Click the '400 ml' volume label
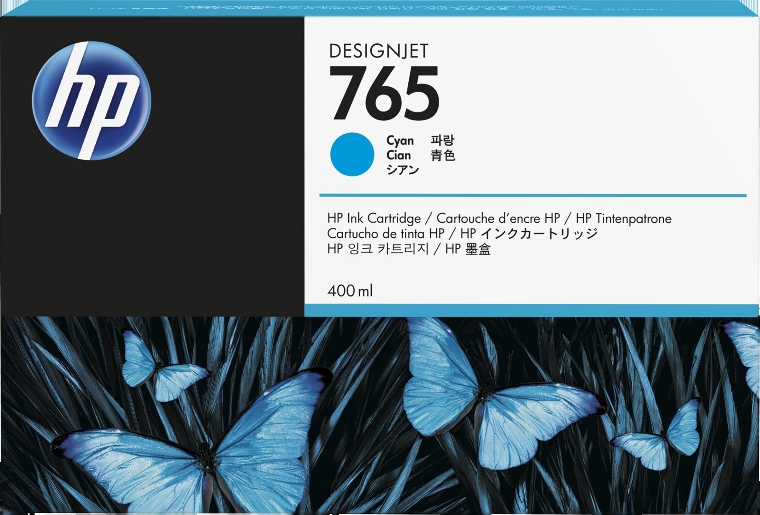This screenshot has width=760, height=515. pos(350,291)
